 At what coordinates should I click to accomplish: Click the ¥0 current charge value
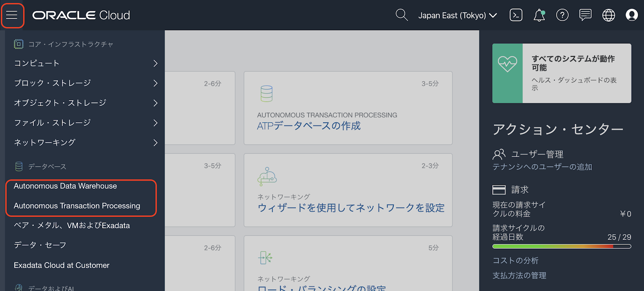click(625, 214)
